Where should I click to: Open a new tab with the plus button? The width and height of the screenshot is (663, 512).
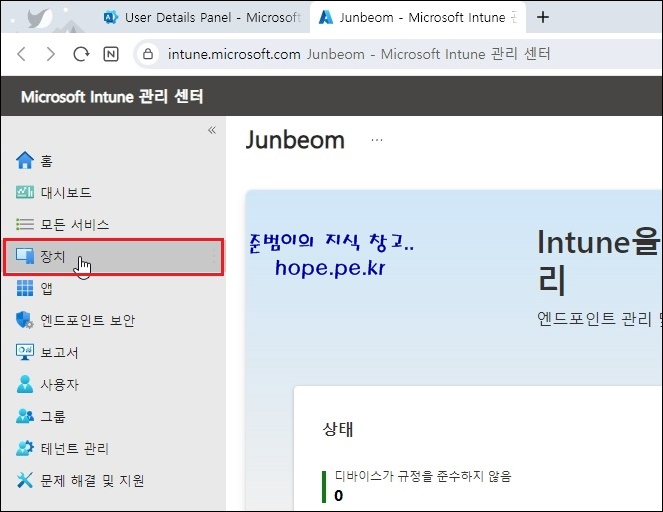coord(543,17)
